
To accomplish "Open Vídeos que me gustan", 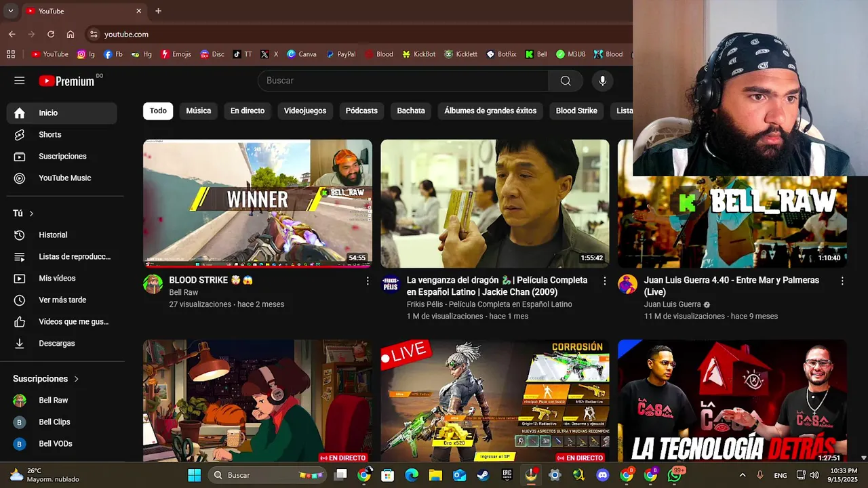I will (62, 322).
